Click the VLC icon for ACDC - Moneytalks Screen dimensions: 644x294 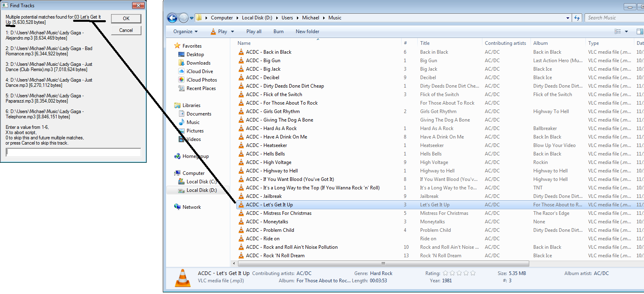tap(241, 222)
